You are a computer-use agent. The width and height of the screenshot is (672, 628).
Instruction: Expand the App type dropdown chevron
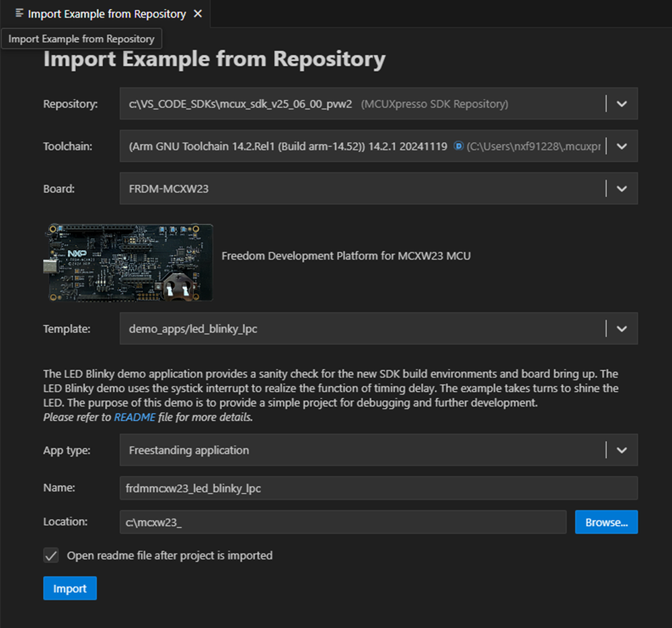[622, 450]
